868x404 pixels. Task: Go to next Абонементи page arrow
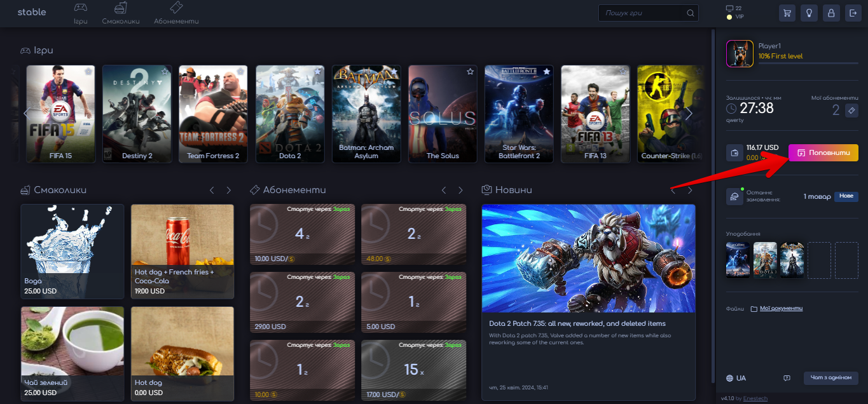[461, 190]
